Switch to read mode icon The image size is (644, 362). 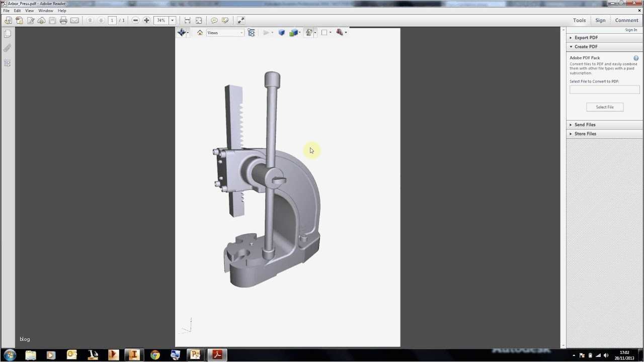[241, 21]
